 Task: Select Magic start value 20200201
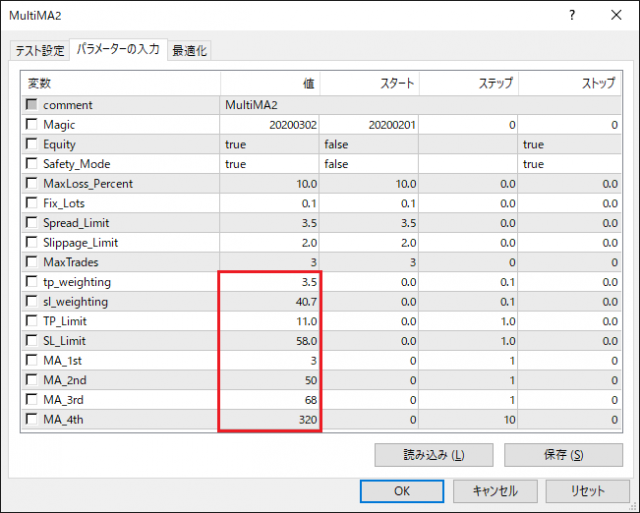pyautogui.click(x=369, y=124)
